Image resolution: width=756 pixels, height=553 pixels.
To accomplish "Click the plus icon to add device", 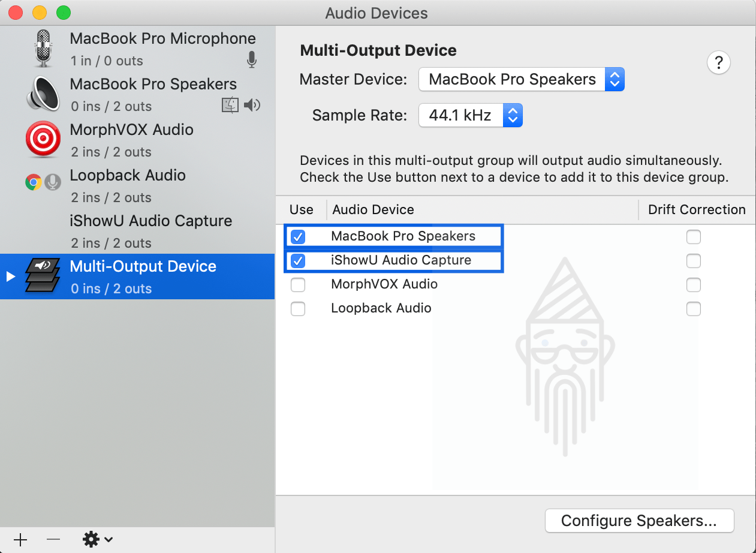I will point(20,540).
